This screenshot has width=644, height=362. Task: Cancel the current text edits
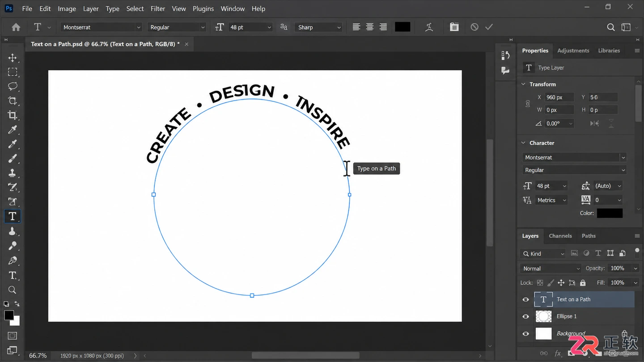click(x=475, y=27)
